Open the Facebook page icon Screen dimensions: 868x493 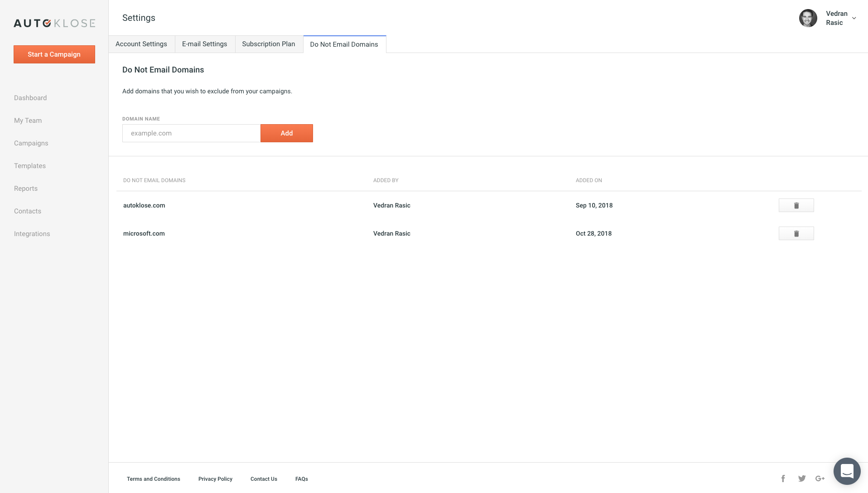(783, 478)
